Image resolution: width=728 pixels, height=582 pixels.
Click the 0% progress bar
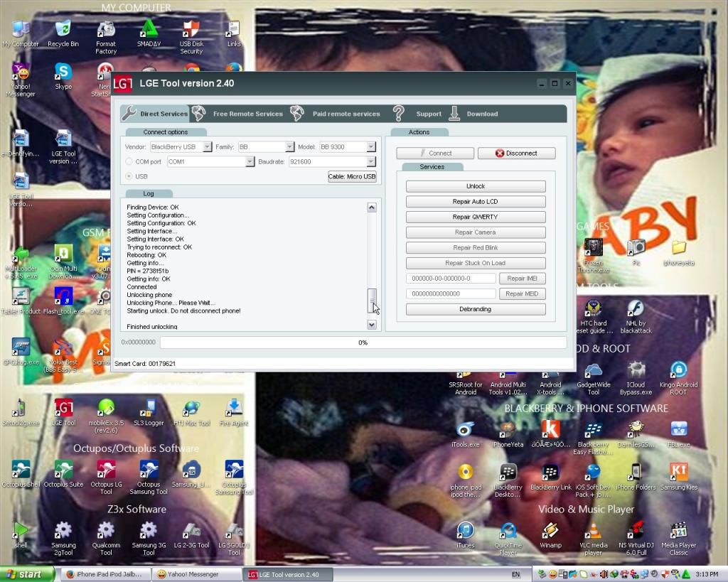tap(363, 343)
